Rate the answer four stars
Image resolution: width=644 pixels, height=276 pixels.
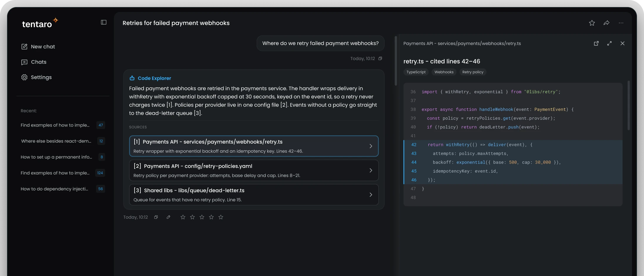tap(211, 217)
